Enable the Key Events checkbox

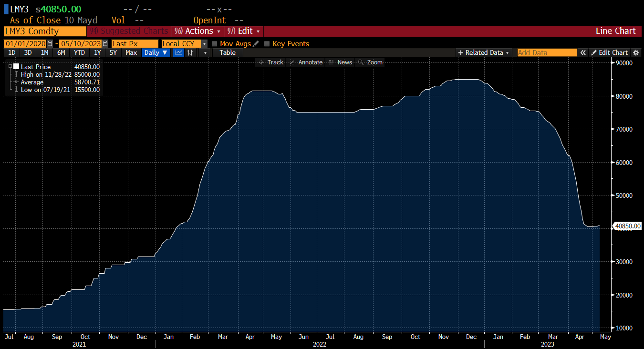(267, 44)
